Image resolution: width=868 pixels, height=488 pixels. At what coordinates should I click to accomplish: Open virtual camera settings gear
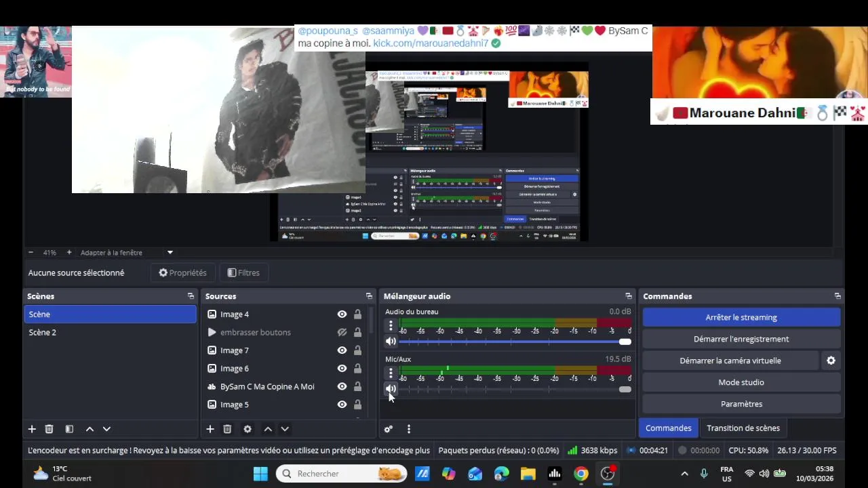point(831,361)
